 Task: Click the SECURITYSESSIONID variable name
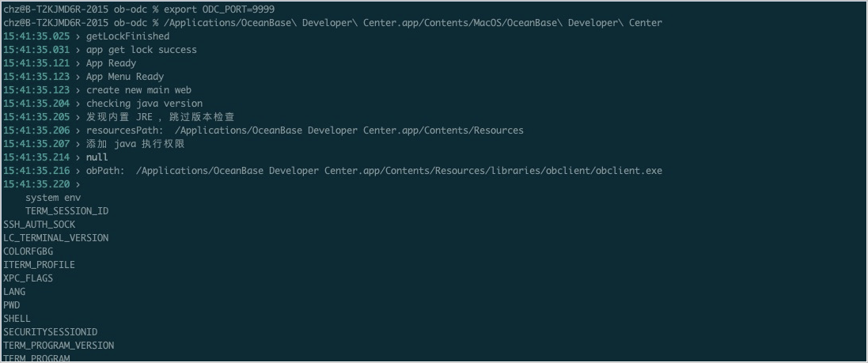pyautogui.click(x=51, y=332)
